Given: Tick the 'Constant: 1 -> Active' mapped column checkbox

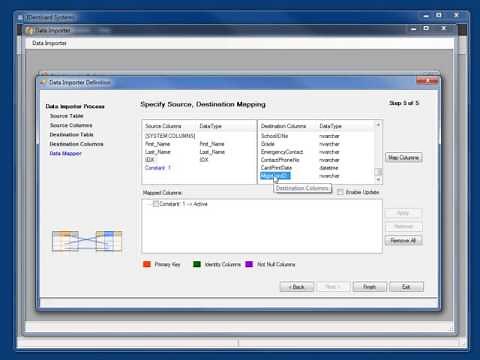Looking at the screenshot, I should 156,204.
